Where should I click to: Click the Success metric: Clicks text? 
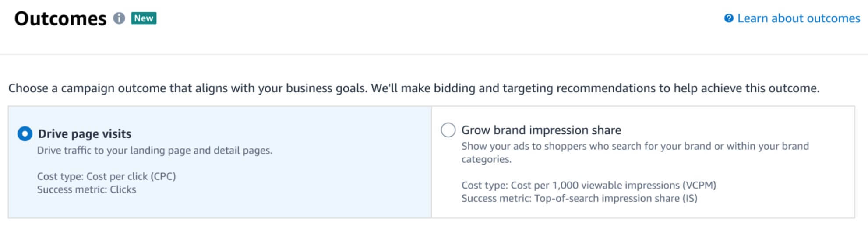(x=87, y=189)
